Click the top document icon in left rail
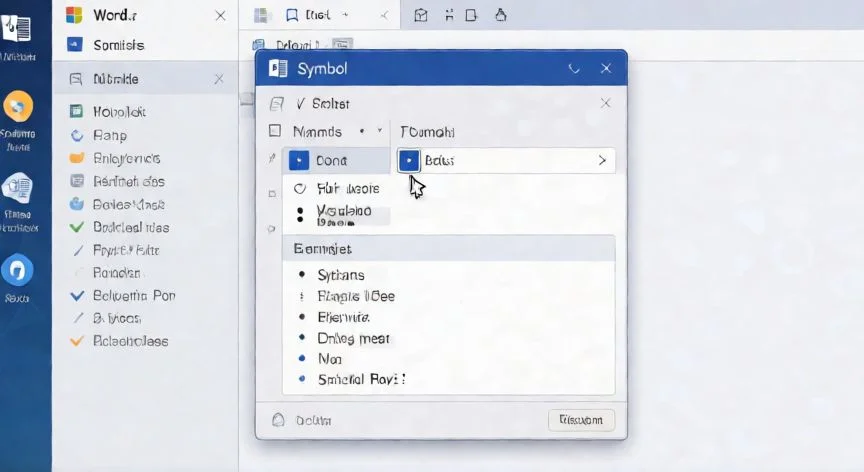Image resolution: width=864 pixels, height=472 pixels. coord(16,28)
